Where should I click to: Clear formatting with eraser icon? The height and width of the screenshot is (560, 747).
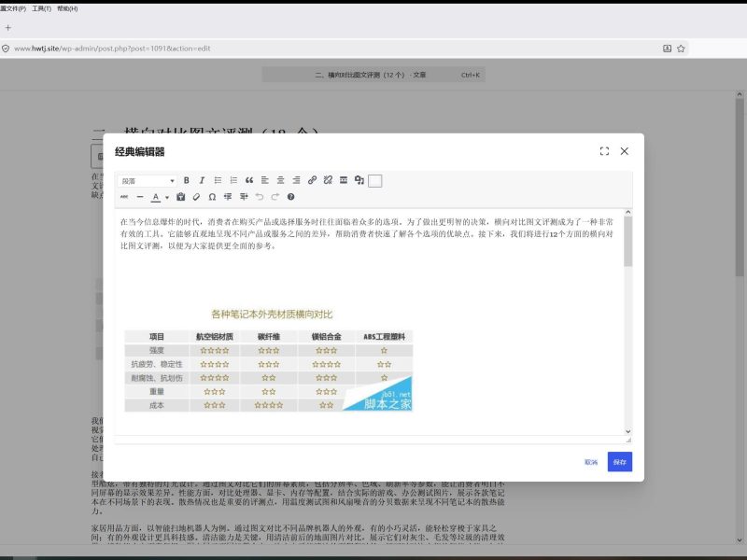coord(196,197)
